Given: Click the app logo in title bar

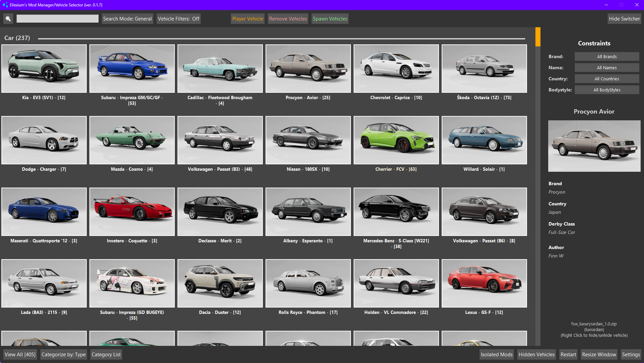Looking at the screenshot, I should (5, 5).
